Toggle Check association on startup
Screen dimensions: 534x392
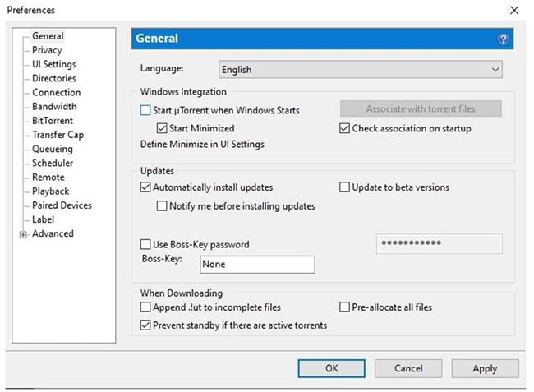point(344,128)
